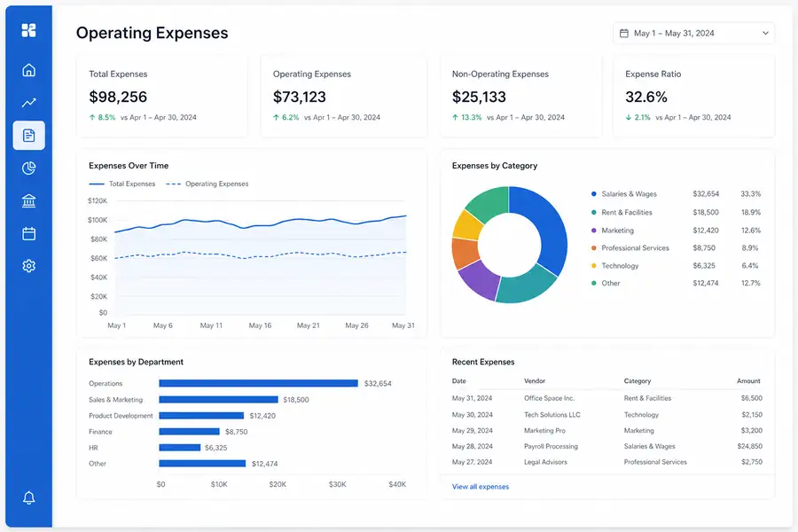Sort by the Date column header
This screenshot has width=798, height=532.
pos(459,380)
